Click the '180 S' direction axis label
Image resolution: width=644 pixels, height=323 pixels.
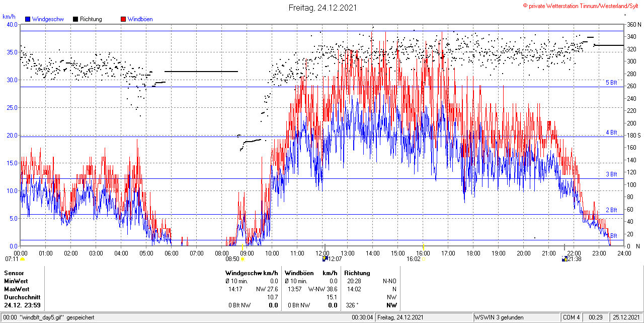(634, 136)
